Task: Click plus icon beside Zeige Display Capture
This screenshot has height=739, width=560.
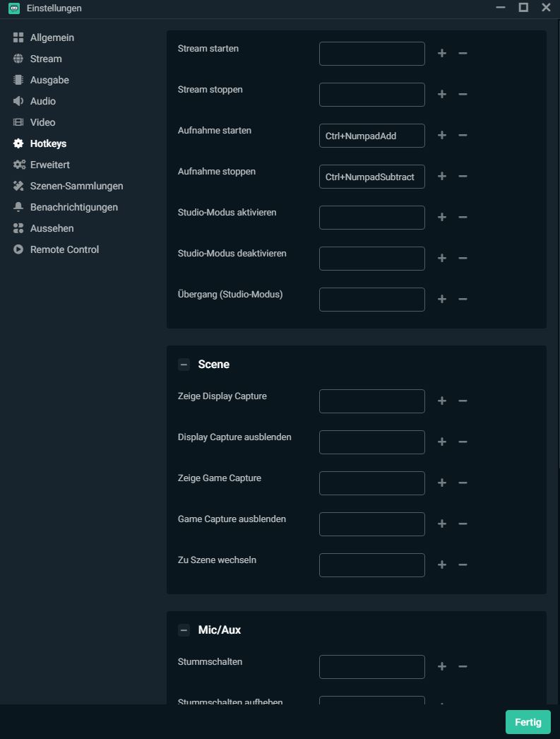Action: point(442,401)
